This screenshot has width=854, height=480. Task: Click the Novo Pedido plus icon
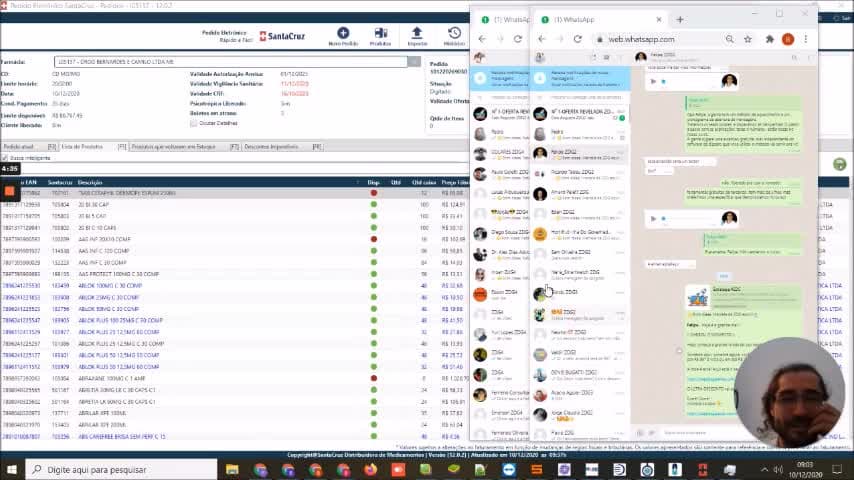[x=343, y=33]
